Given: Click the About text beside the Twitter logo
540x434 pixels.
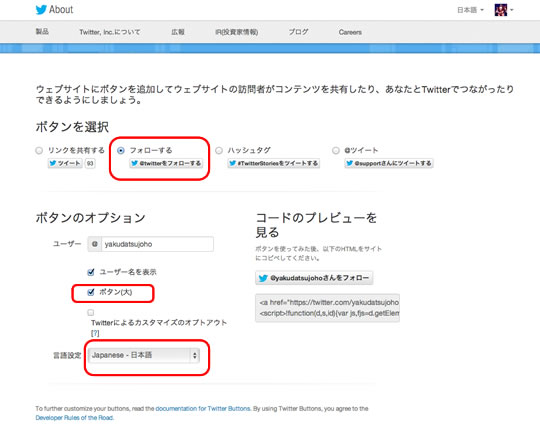Looking at the screenshot, I should (61, 10).
